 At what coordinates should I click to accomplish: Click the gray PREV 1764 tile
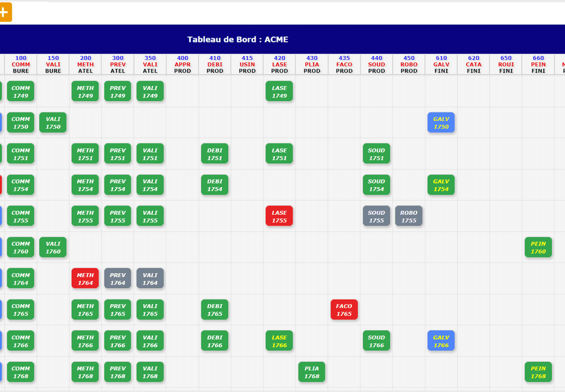[118, 278]
